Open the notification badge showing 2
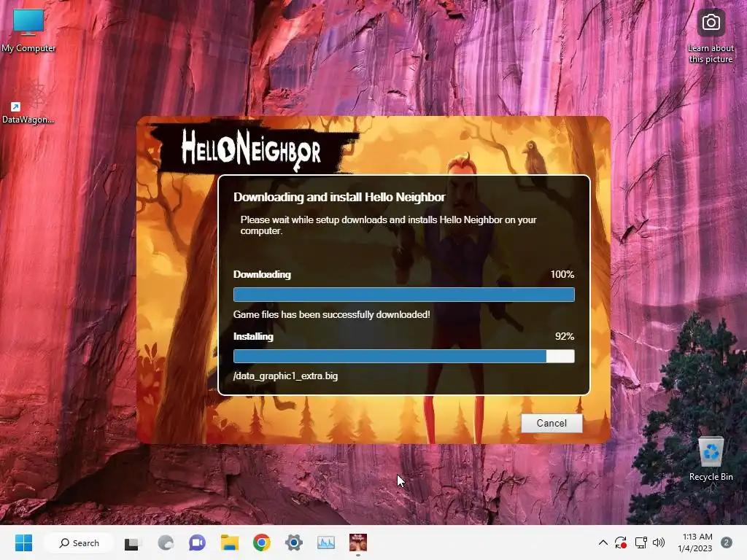The height and width of the screenshot is (560, 747). tap(727, 542)
